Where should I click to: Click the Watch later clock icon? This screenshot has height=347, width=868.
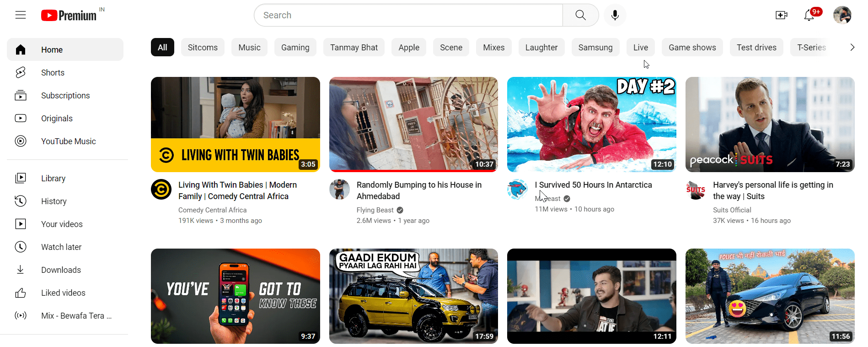[x=21, y=247]
